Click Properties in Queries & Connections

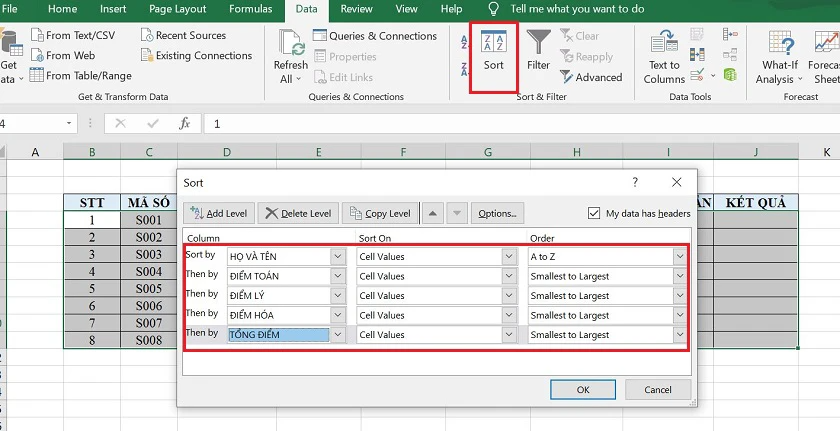point(345,56)
